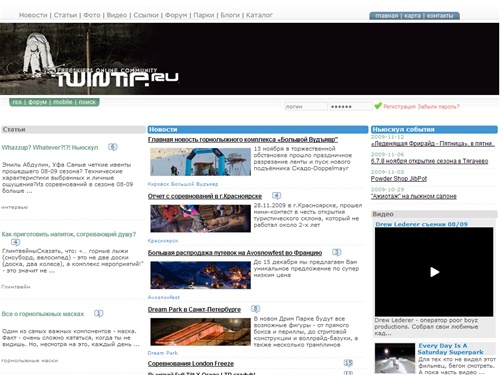Open Отчет с соревнований в г.Красноярске

(x=205, y=196)
